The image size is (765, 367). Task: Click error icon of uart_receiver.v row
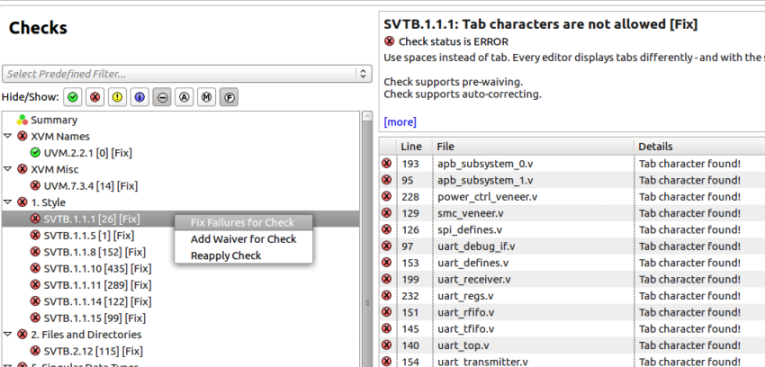pyautogui.click(x=386, y=279)
